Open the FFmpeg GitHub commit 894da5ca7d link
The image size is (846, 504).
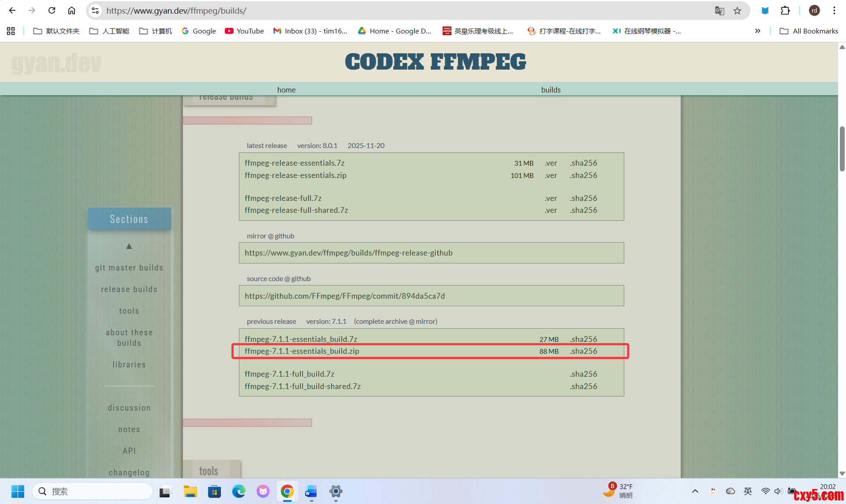click(x=345, y=296)
